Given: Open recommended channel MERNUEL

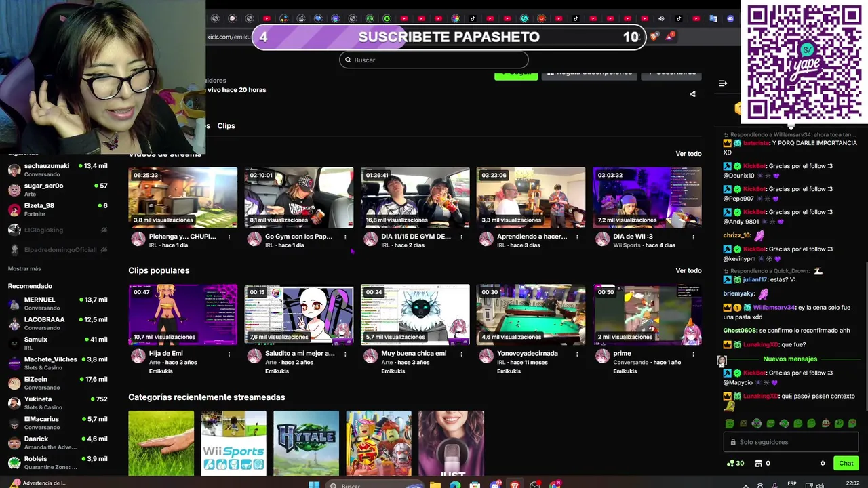Looking at the screenshot, I should (x=57, y=303).
